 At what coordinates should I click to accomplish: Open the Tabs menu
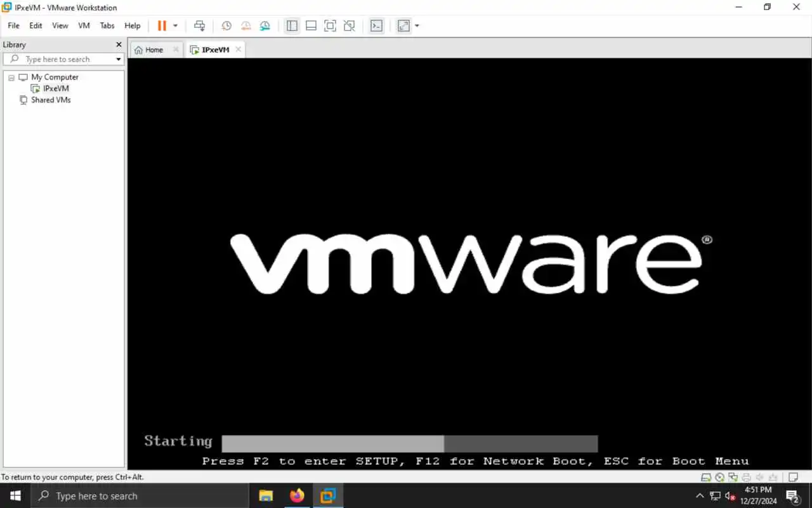[107, 25]
